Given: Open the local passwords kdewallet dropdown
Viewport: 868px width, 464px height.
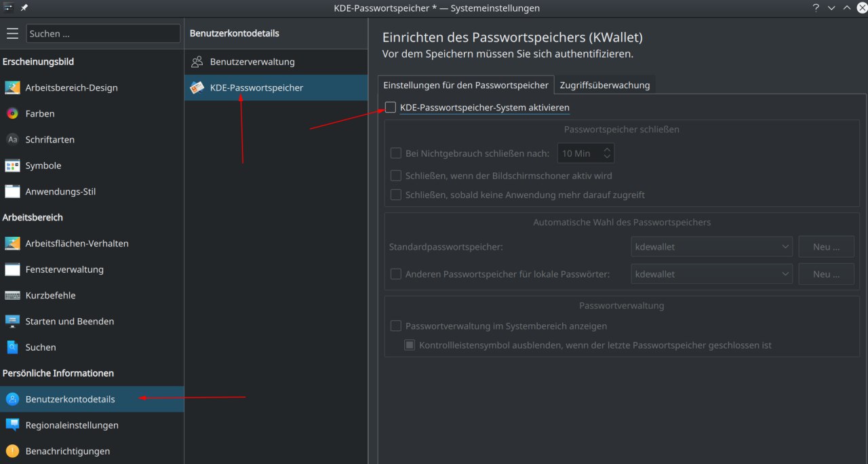Looking at the screenshot, I should (711, 274).
